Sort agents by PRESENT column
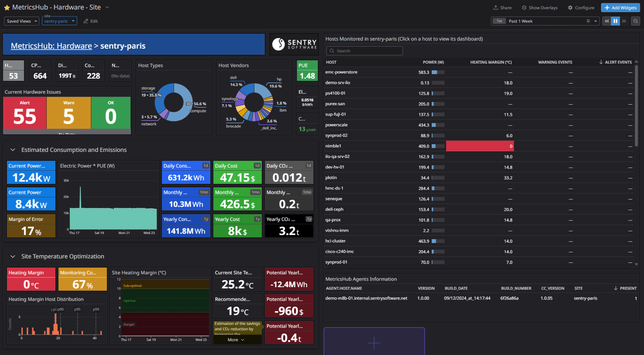Screen dimensions: 644x355 [625, 288]
